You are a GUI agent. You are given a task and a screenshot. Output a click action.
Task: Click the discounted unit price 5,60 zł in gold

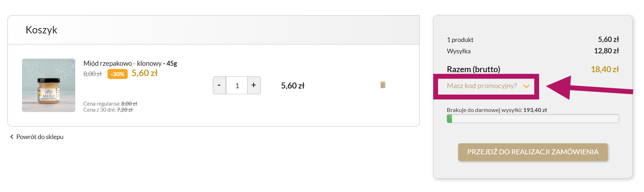pyautogui.click(x=144, y=73)
